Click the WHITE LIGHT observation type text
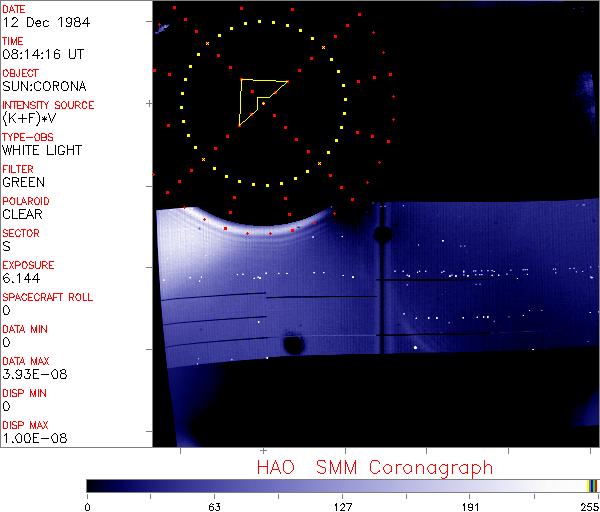The width and height of the screenshot is (600, 512). [x=42, y=150]
